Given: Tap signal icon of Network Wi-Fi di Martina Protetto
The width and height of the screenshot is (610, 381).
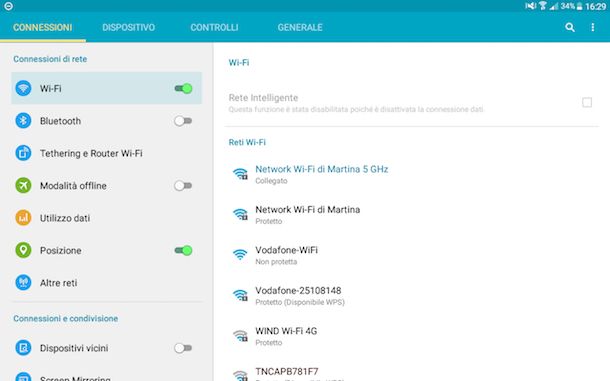Looking at the screenshot, I should (x=240, y=214).
